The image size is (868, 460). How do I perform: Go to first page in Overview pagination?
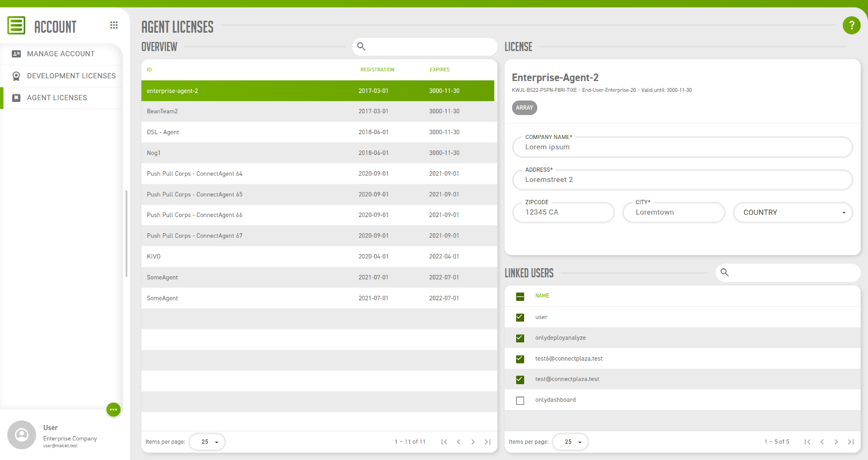444,442
